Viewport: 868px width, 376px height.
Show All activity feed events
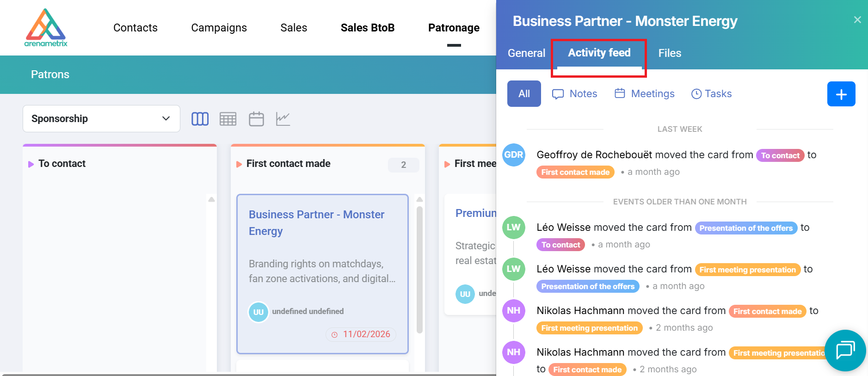[524, 94]
